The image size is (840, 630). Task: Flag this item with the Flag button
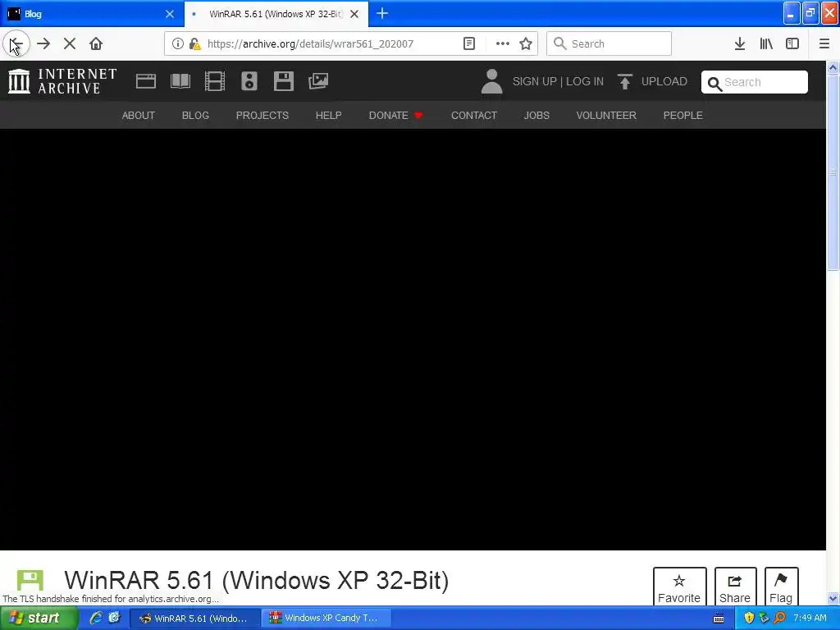(781, 587)
